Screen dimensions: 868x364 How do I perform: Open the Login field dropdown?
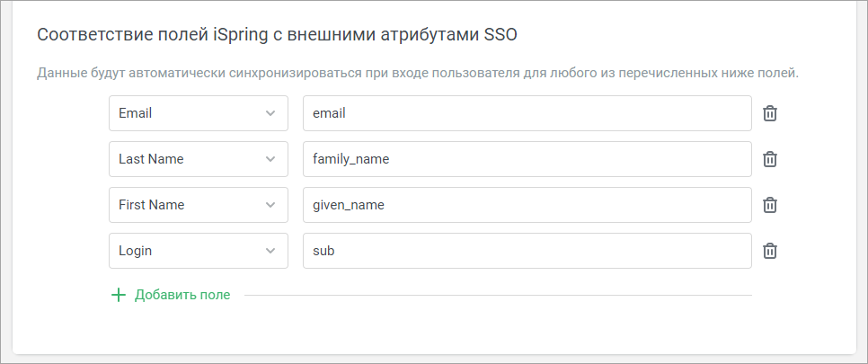pos(199,251)
